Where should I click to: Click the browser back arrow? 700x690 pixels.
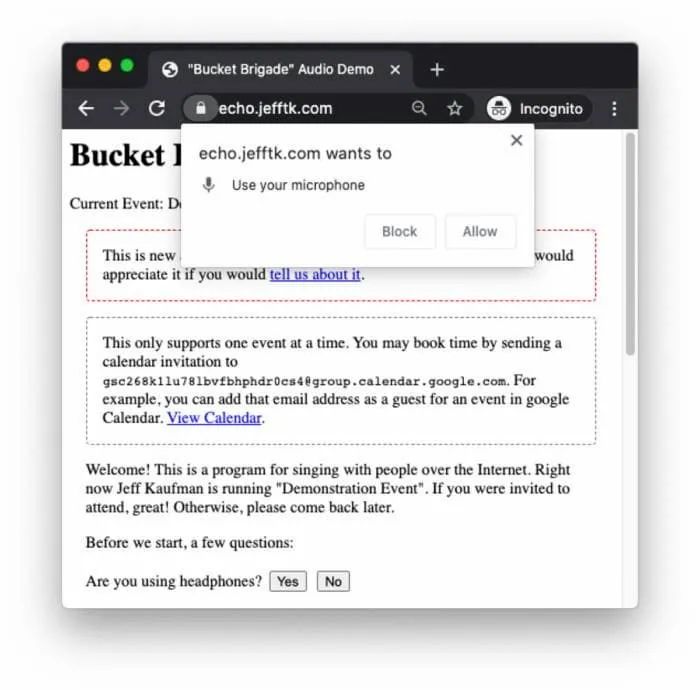pyautogui.click(x=86, y=108)
